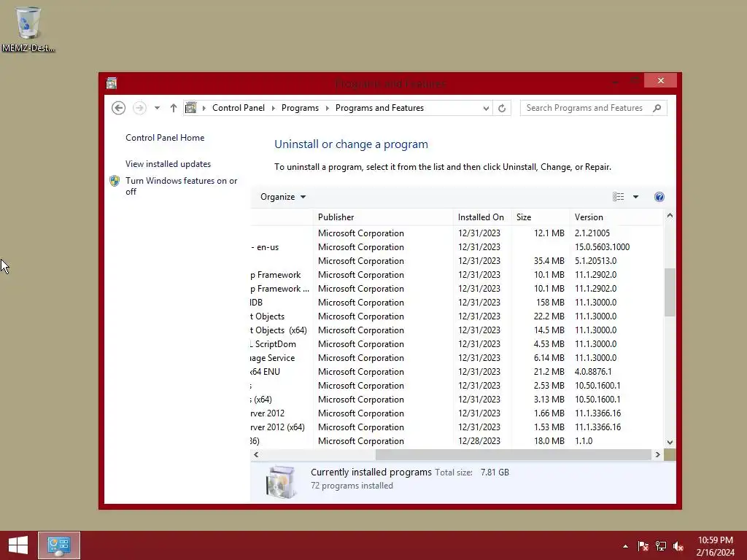
Task: Click the Control Panel icon in the address bar
Action: (x=191, y=108)
